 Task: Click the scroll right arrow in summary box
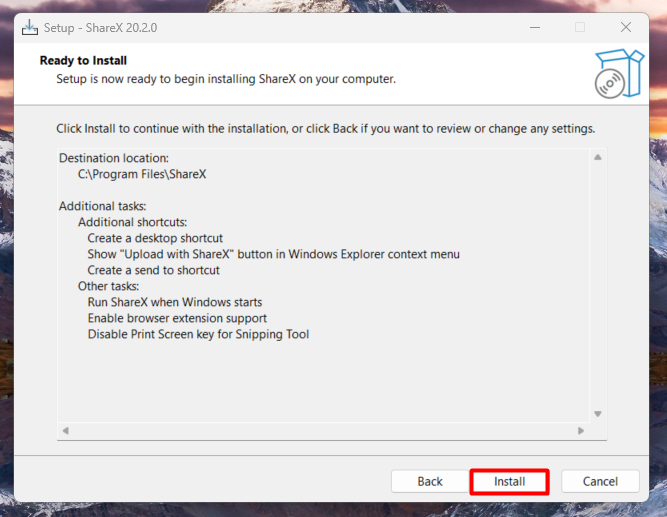pyautogui.click(x=581, y=431)
